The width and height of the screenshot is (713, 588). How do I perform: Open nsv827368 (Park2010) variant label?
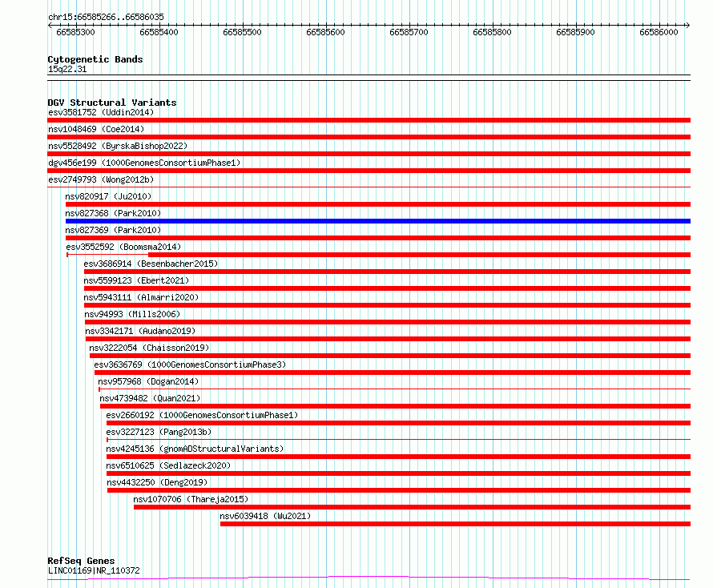click(x=113, y=213)
